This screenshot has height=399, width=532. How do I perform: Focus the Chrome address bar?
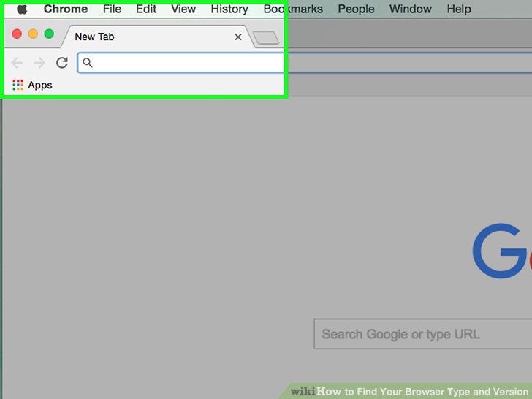tap(305, 63)
